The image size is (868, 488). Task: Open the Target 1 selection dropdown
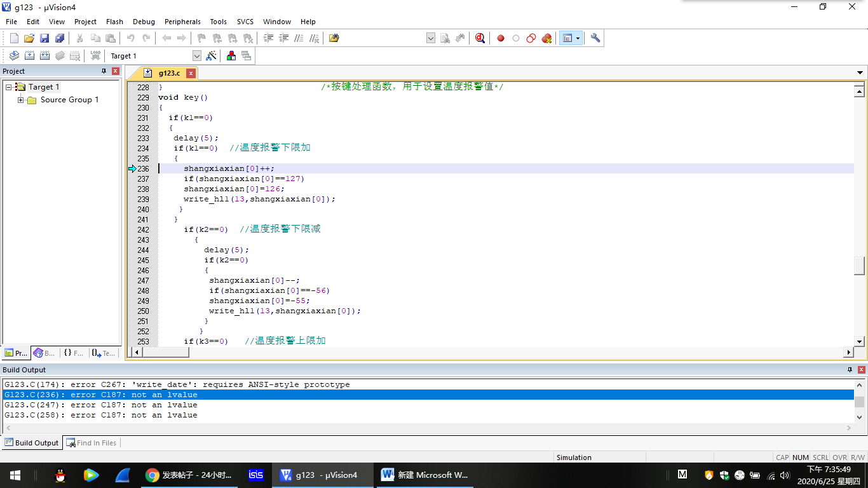coord(196,56)
